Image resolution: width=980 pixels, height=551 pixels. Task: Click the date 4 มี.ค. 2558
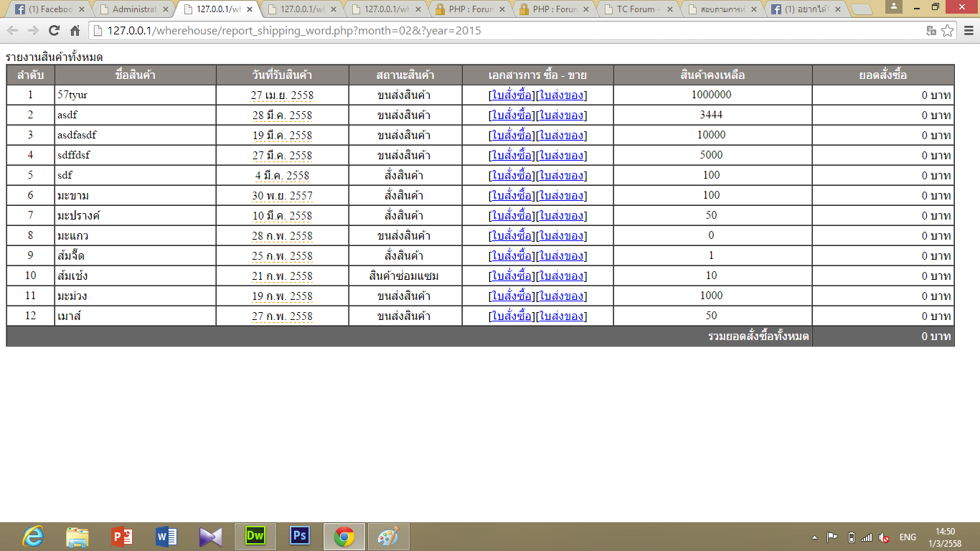pos(282,176)
